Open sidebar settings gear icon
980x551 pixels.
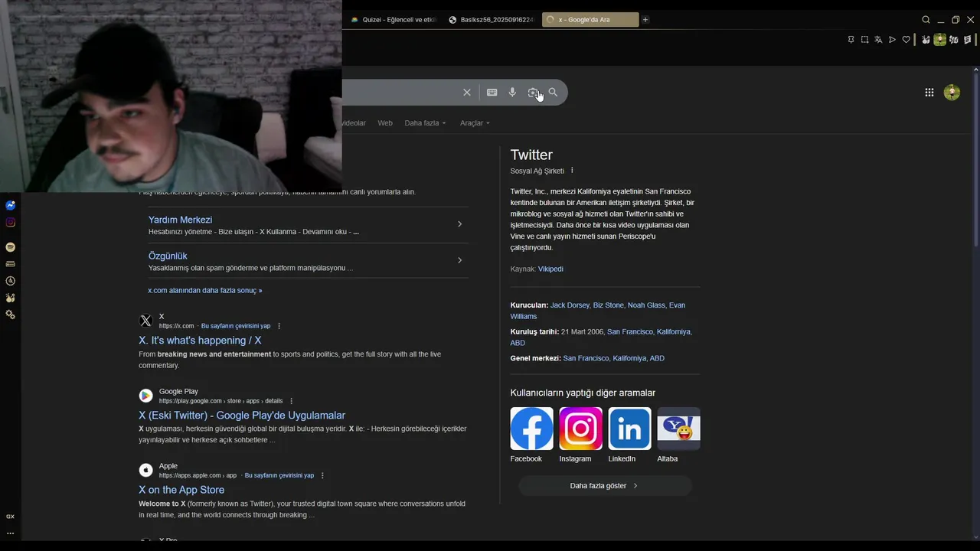pos(11,315)
